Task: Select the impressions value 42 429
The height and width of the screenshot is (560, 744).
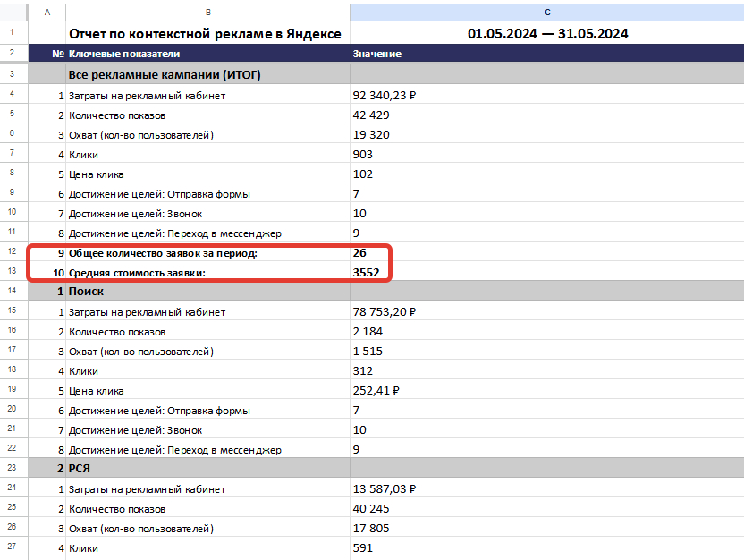Action: point(547,115)
